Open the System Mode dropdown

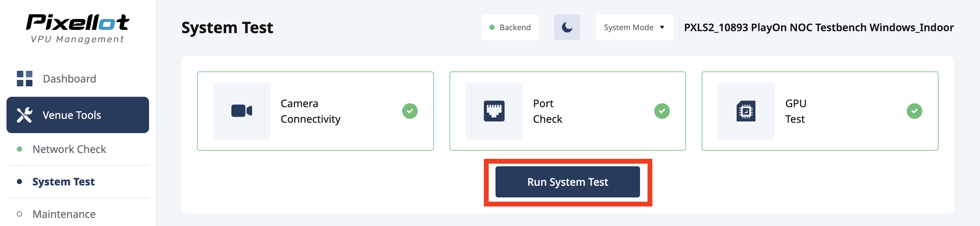point(634,28)
